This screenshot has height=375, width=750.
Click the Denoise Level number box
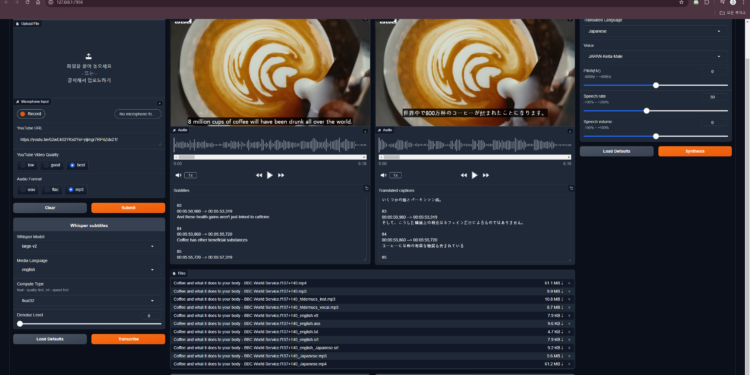click(151, 316)
